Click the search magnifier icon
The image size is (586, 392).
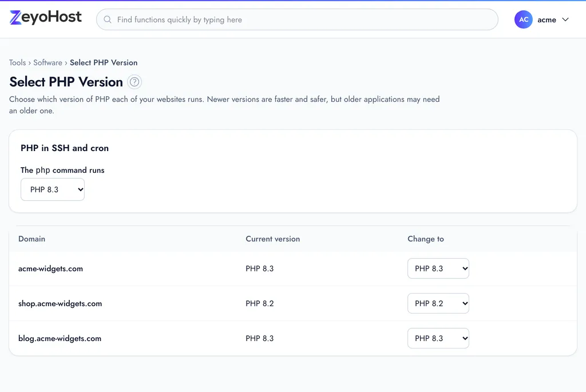(x=108, y=19)
